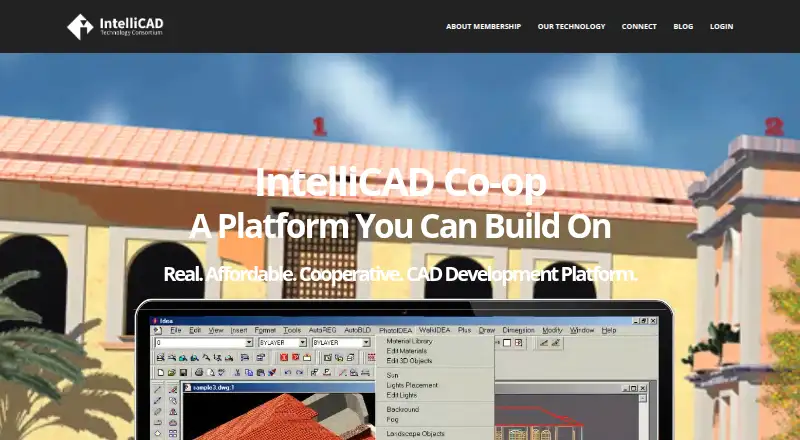The width and height of the screenshot is (800, 440).
Task: Open the Help menu in Idea window
Action: coord(609,330)
